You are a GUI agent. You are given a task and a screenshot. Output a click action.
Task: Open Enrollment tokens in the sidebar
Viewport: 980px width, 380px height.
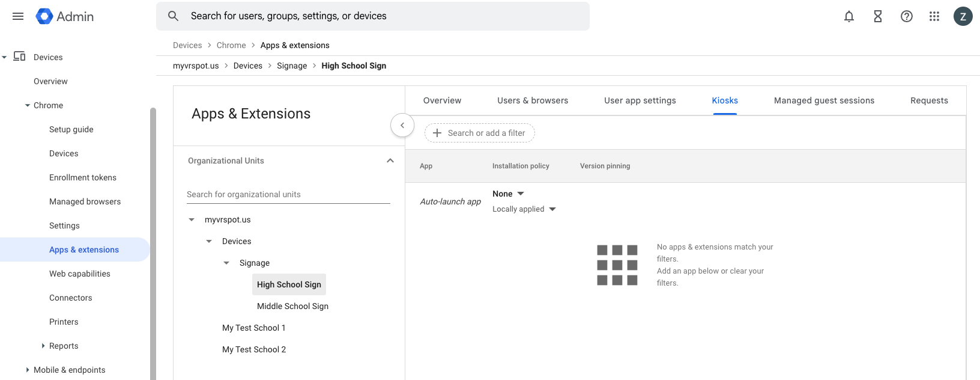click(x=83, y=177)
